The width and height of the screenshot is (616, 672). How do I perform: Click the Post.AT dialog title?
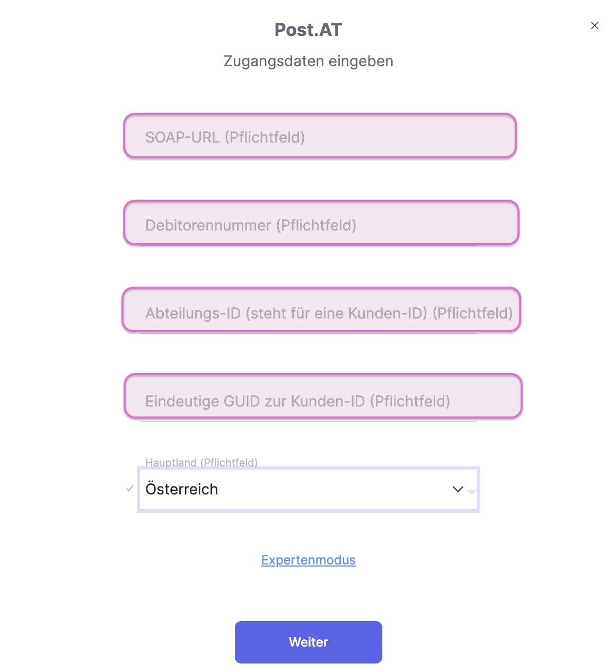click(308, 30)
